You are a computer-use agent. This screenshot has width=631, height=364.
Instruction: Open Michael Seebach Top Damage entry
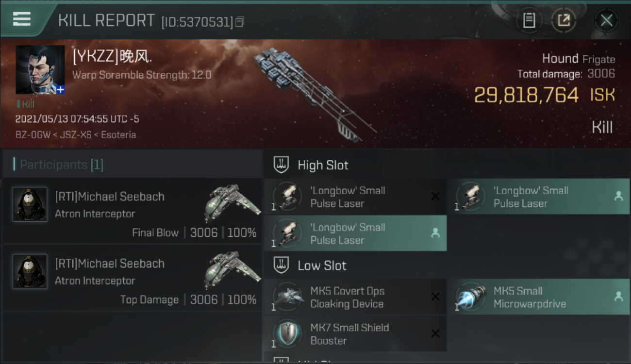(x=133, y=278)
